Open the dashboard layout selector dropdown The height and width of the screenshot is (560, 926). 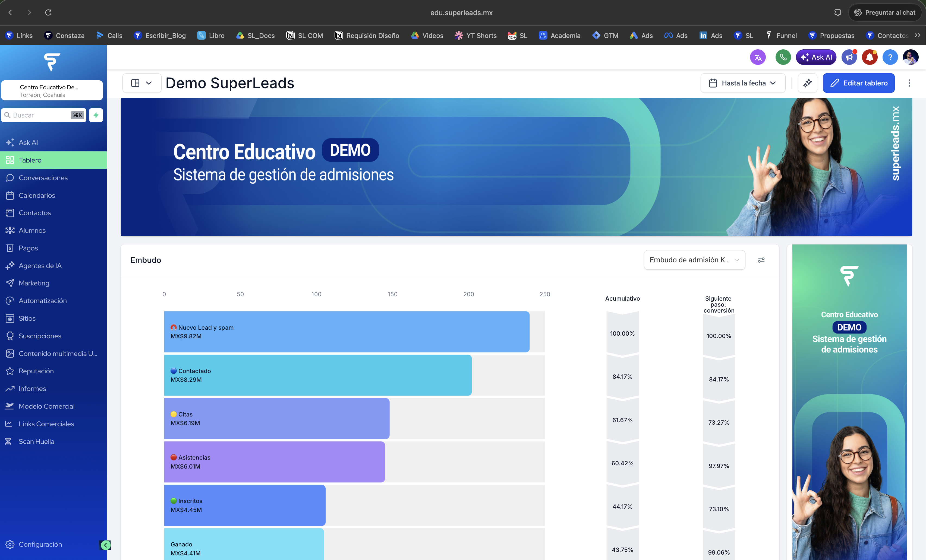(142, 83)
